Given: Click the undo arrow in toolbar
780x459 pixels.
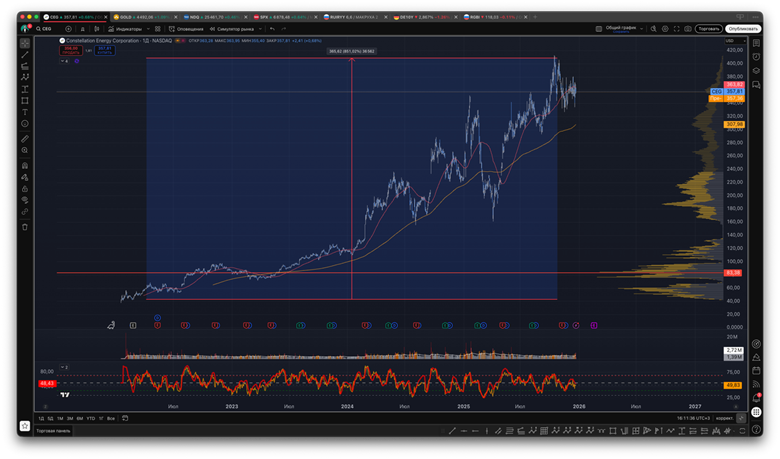Looking at the screenshot, I should point(271,29).
